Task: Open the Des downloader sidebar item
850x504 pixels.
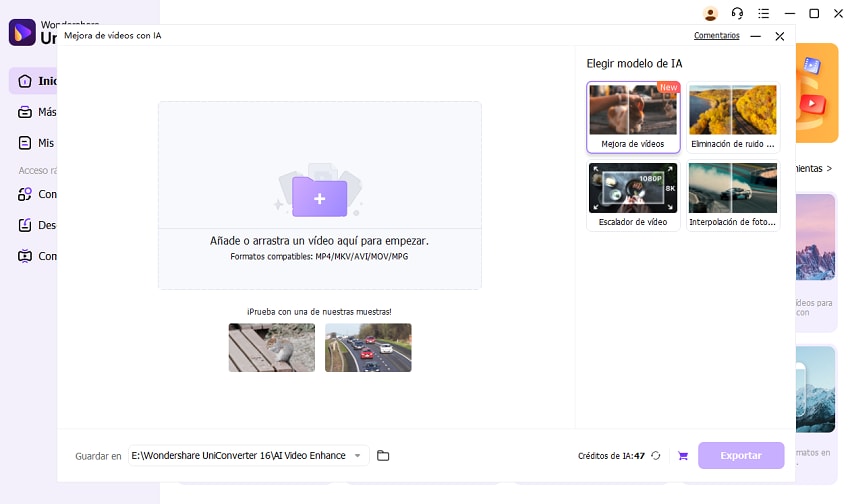Action: coord(37,225)
